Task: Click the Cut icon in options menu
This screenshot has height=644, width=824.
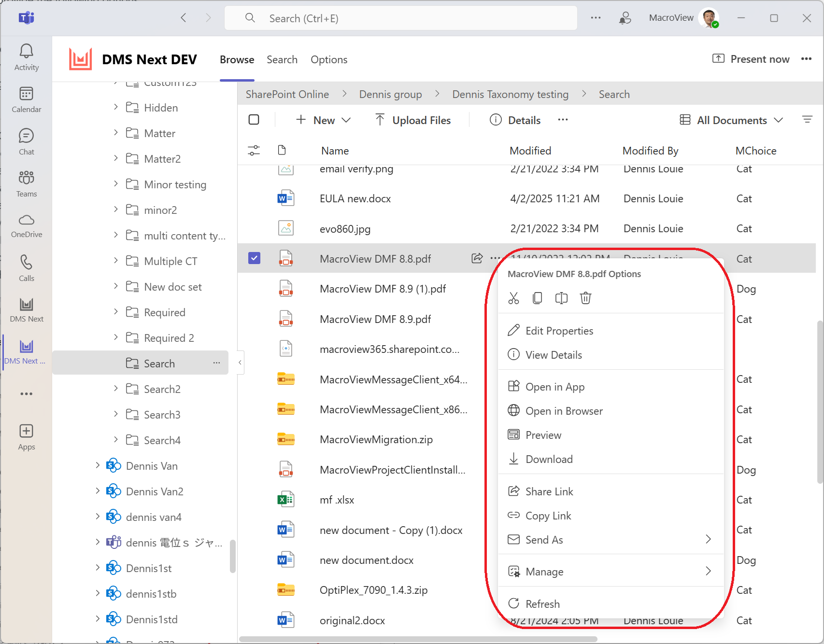Action: pyautogui.click(x=513, y=298)
